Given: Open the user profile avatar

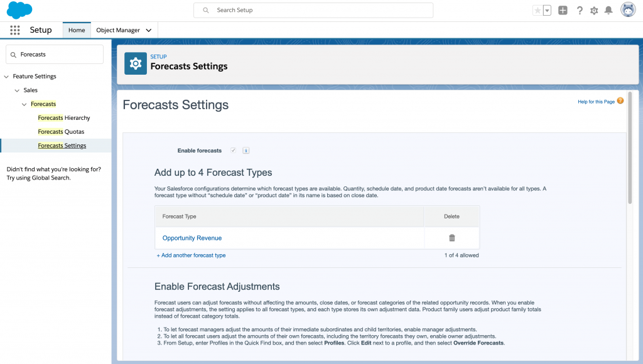Looking at the screenshot, I should click(627, 10).
